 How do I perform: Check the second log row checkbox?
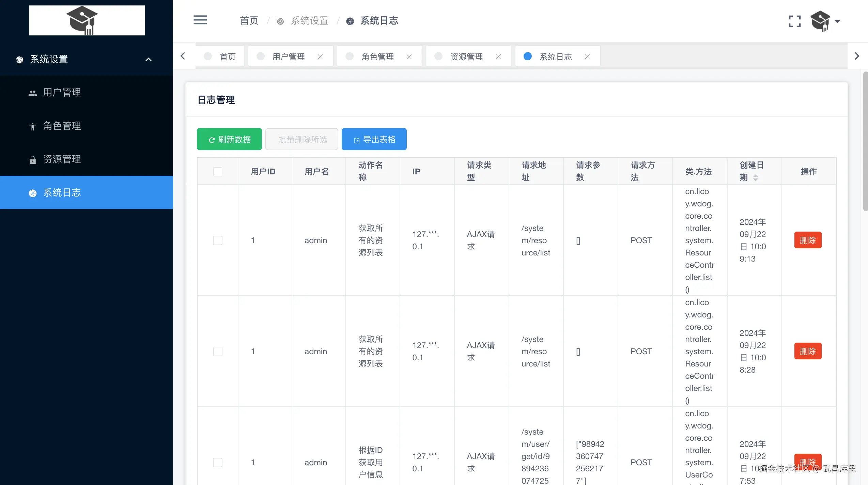(217, 351)
